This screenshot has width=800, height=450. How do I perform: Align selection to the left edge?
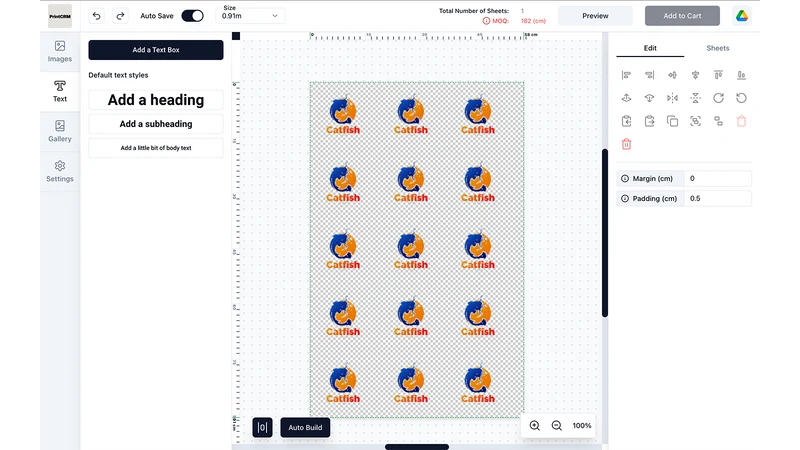coord(627,75)
